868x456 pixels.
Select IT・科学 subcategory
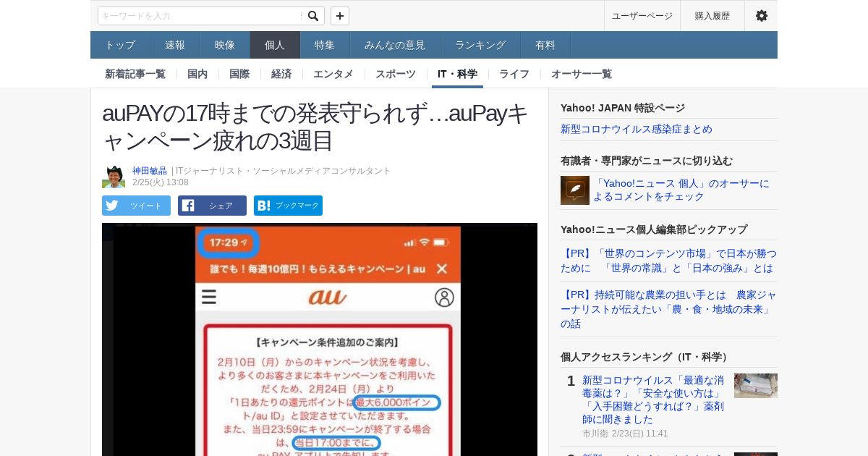pos(457,74)
